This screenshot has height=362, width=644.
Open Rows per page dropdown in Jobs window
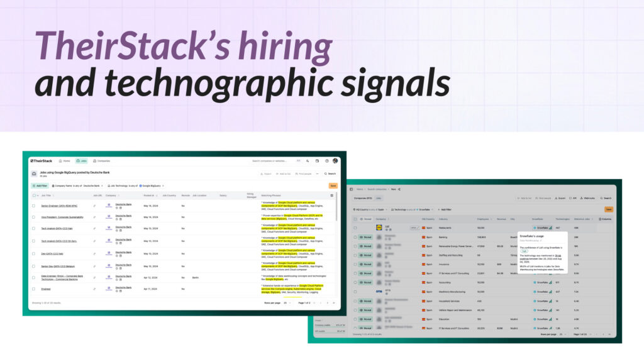click(x=287, y=303)
